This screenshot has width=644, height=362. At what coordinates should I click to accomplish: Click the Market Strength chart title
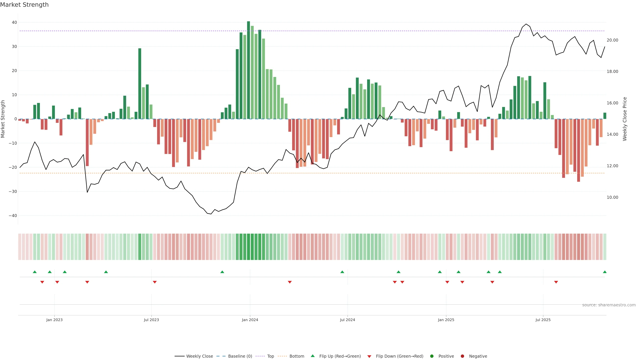point(24,5)
